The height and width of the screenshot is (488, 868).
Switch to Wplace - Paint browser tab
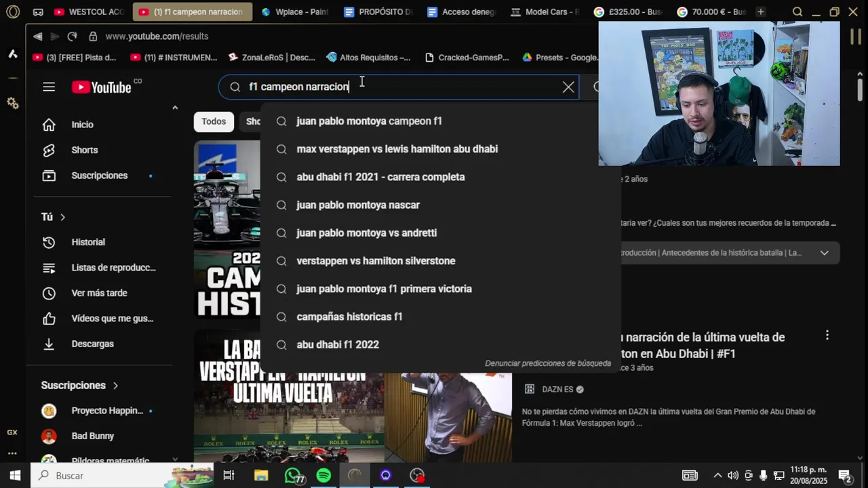click(296, 12)
